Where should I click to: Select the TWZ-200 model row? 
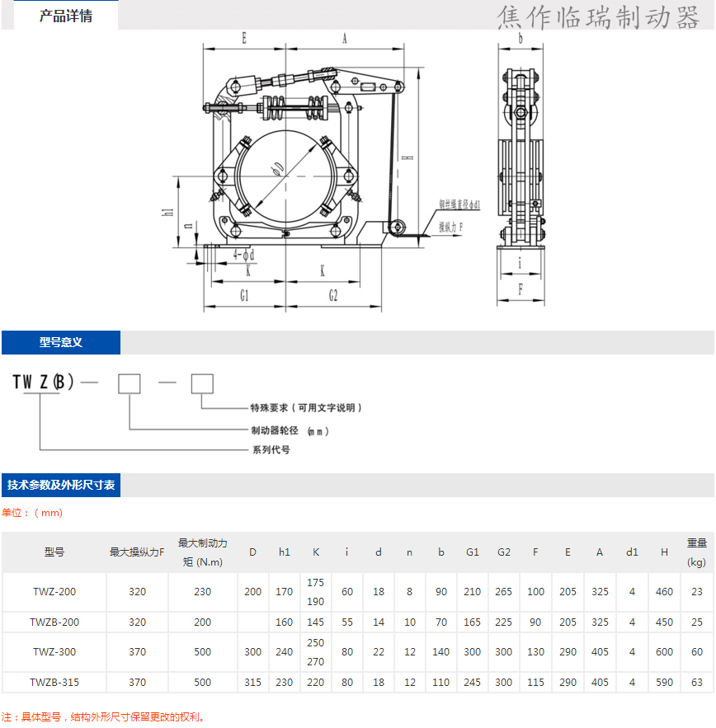point(54,592)
